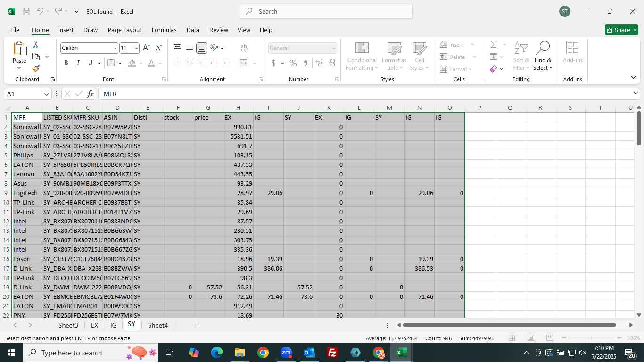Click the vertical scrollbar thumb
The image size is (644, 362).
click(x=639, y=128)
